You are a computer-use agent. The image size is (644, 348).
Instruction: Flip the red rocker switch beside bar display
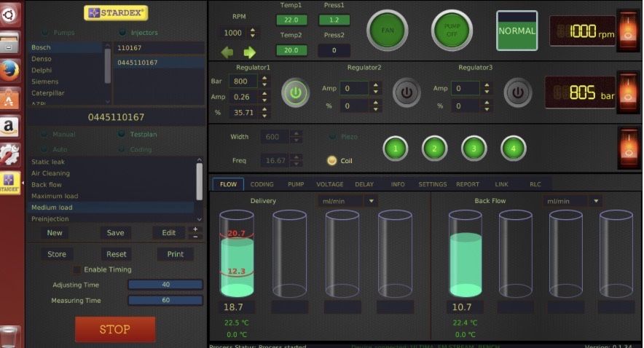[x=629, y=92]
